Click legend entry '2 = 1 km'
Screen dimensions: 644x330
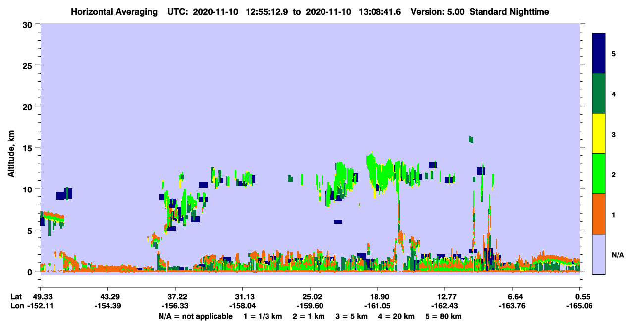point(309,316)
